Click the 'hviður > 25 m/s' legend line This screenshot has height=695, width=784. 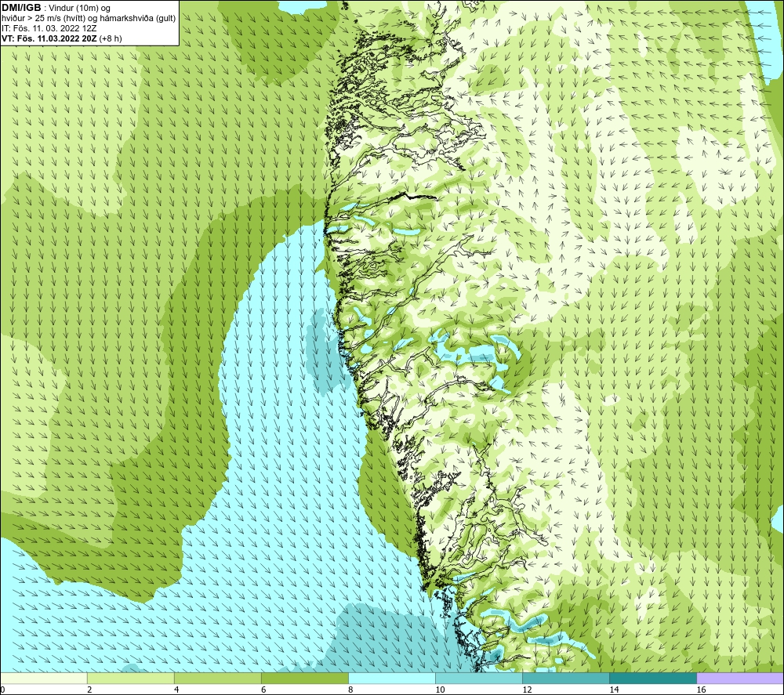89,19
